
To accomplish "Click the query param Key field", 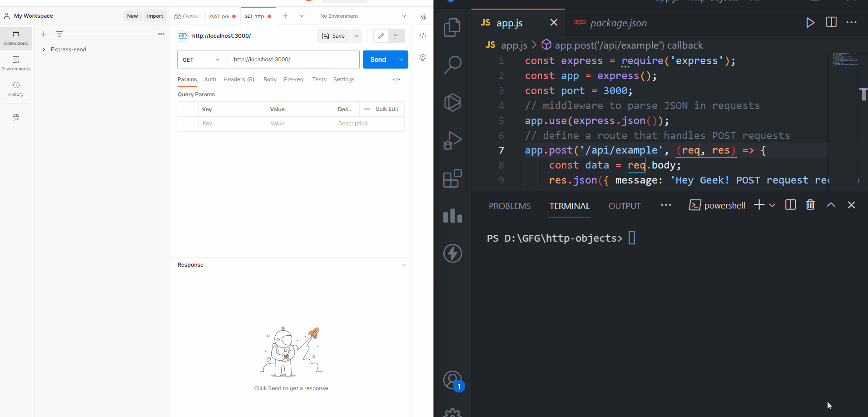I will [232, 124].
